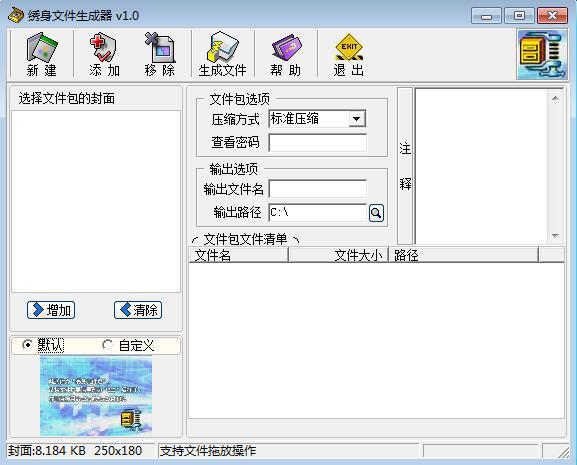Click the 文件大小 column header
The height and width of the screenshot is (465, 577).
(x=339, y=255)
